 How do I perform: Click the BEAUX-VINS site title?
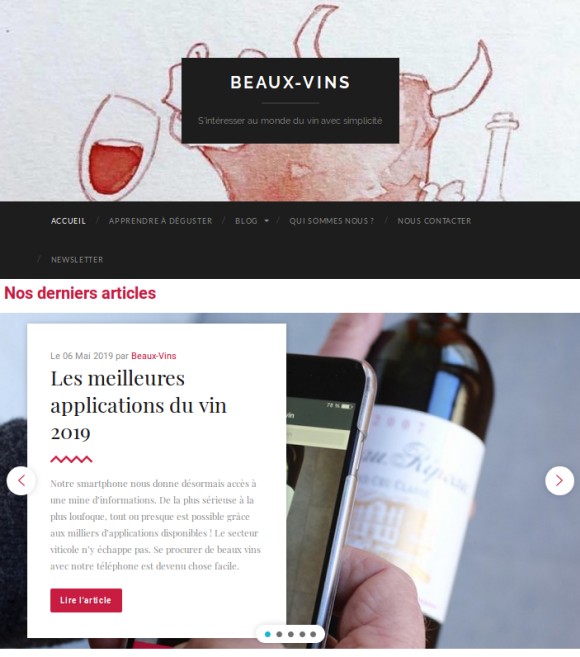(x=290, y=82)
